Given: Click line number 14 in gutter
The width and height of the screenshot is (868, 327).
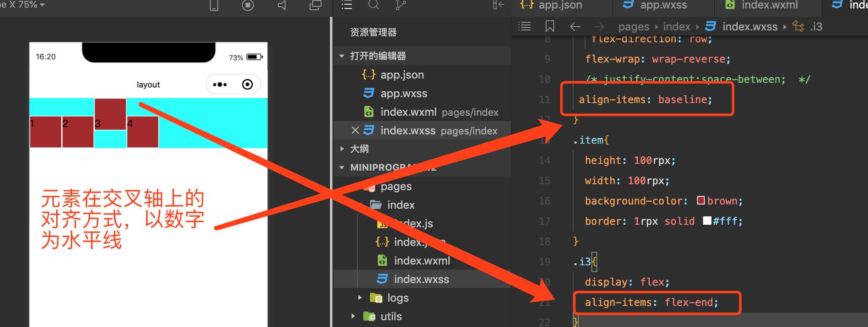Looking at the screenshot, I should click(545, 161).
